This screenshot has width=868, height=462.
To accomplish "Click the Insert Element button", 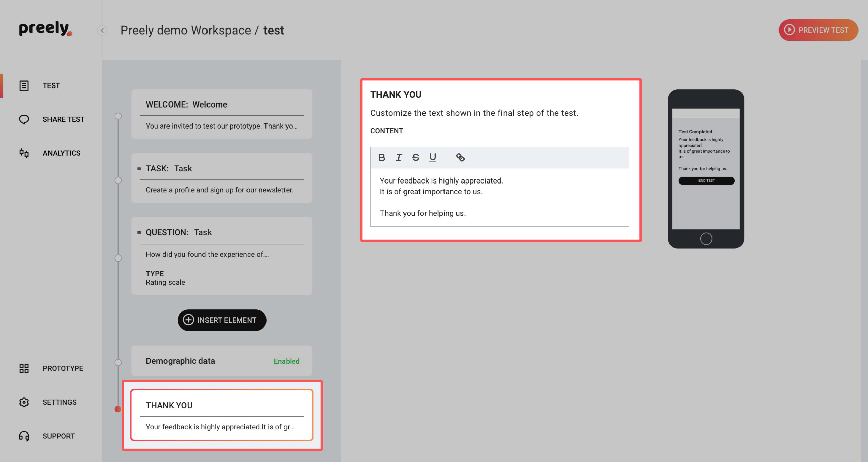I will click(222, 320).
